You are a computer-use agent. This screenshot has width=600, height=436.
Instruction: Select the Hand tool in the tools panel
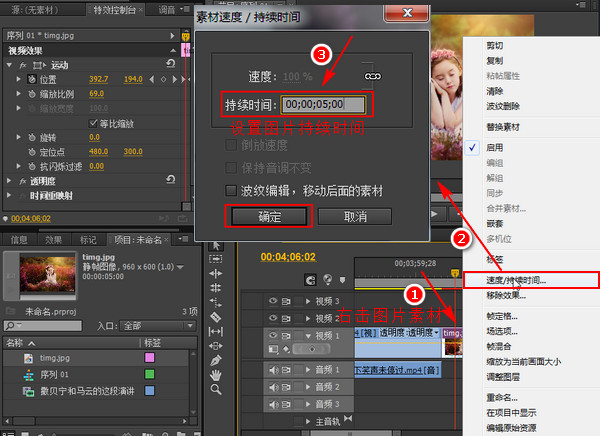(x=216, y=376)
